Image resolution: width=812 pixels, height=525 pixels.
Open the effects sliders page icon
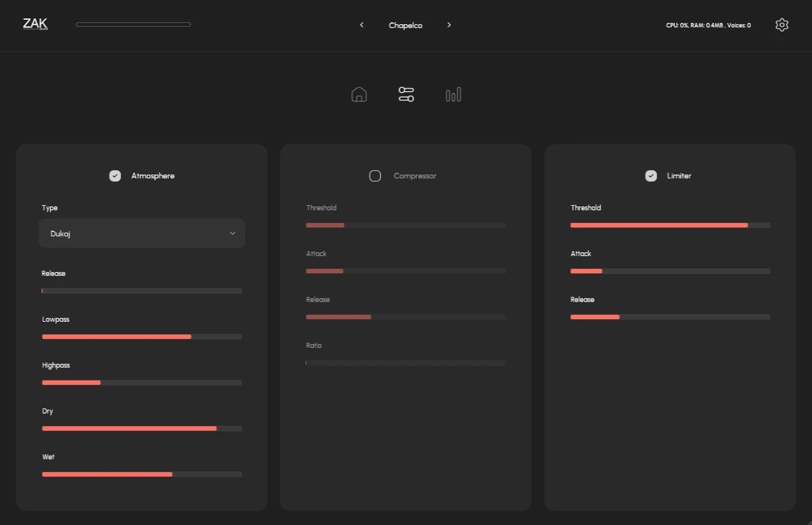tap(406, 95)
